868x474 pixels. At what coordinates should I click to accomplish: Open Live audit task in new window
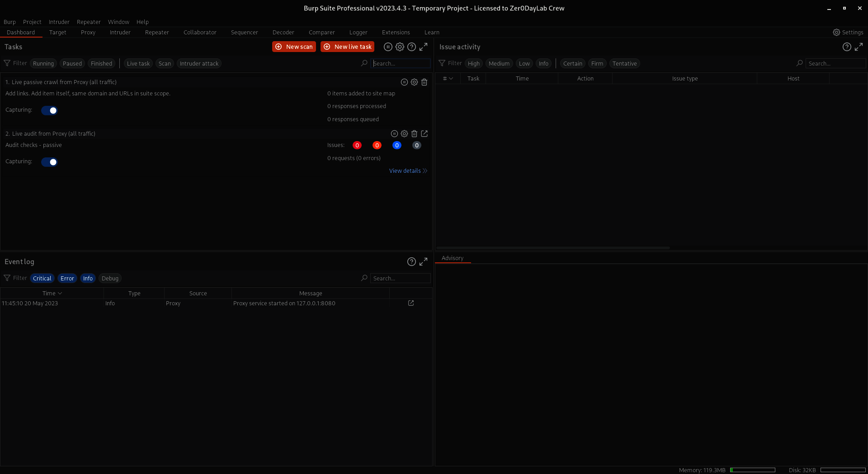coord(424,134)
